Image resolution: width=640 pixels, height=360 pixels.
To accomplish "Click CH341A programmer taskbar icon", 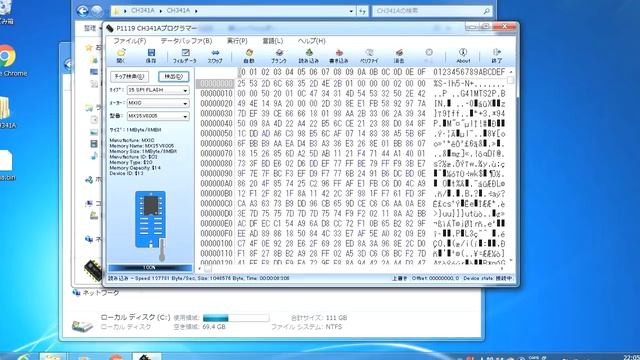I will 147,358.
